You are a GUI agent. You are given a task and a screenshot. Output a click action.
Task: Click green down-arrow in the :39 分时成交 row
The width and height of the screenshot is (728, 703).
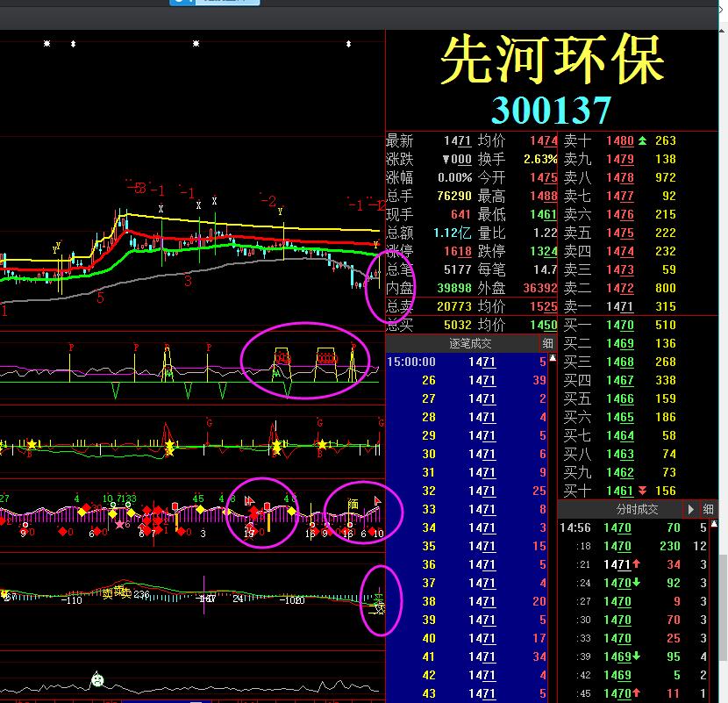pos(636,656)
